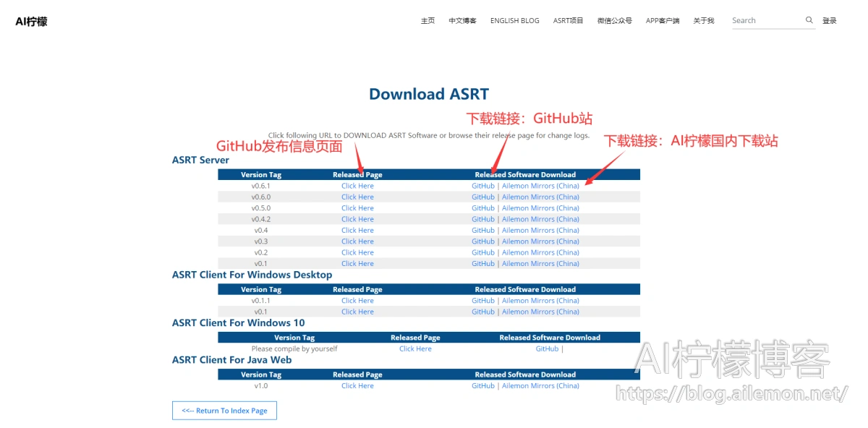
Task: Open 关于我 menu item
Action: click(703, 21)
